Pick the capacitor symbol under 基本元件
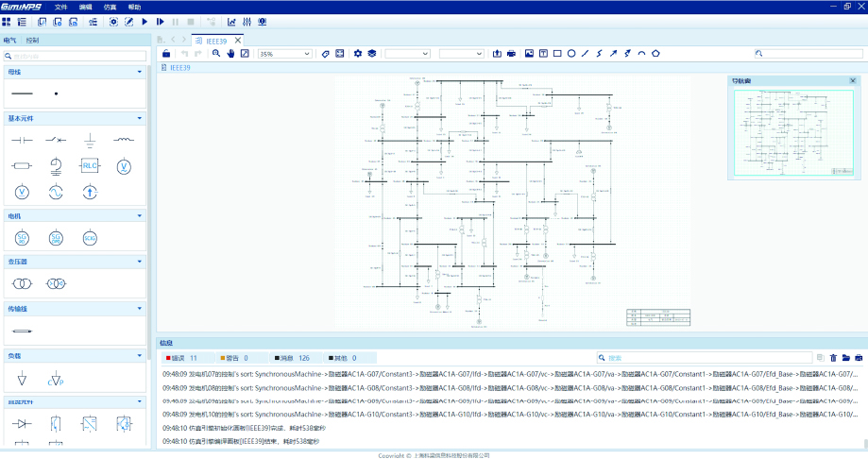Image resolution: width=868 pixels, height=459 pixels. tap(21, 140)
